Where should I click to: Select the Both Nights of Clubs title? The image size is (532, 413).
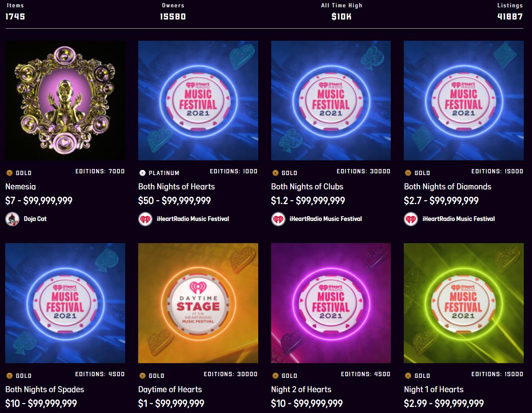coord(307,187)
